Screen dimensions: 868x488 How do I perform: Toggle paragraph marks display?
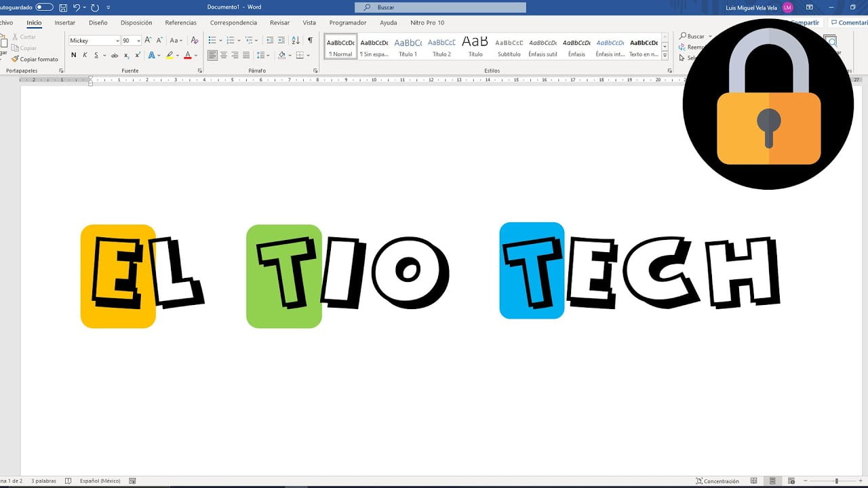[x=310, y=41]
